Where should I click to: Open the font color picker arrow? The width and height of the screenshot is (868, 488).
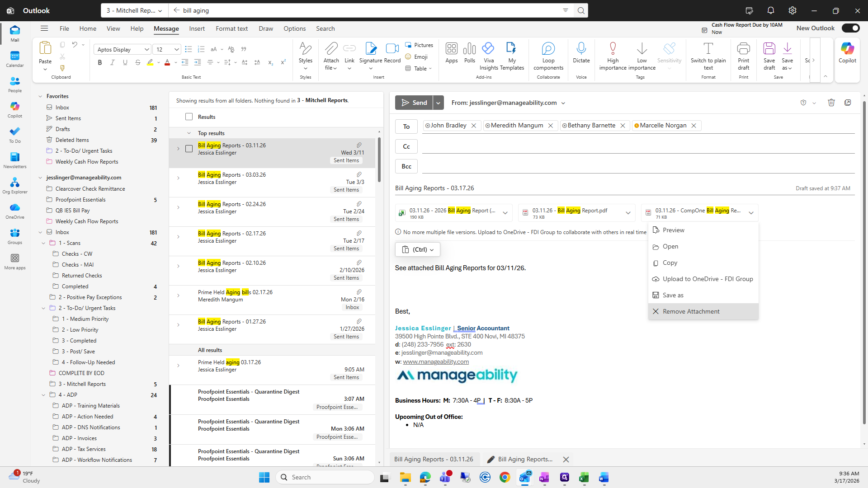pos(175,63)
